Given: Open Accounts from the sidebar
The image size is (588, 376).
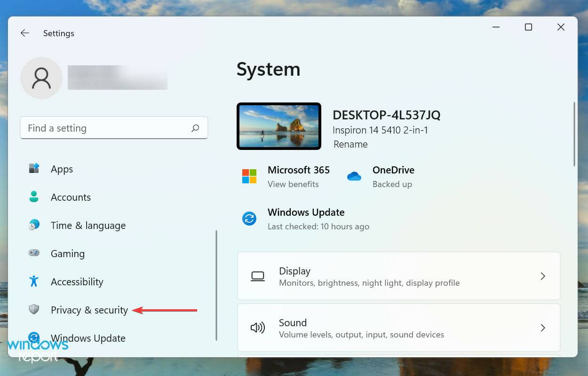Looking at the screenshot, I should click(x=71, y=197).
